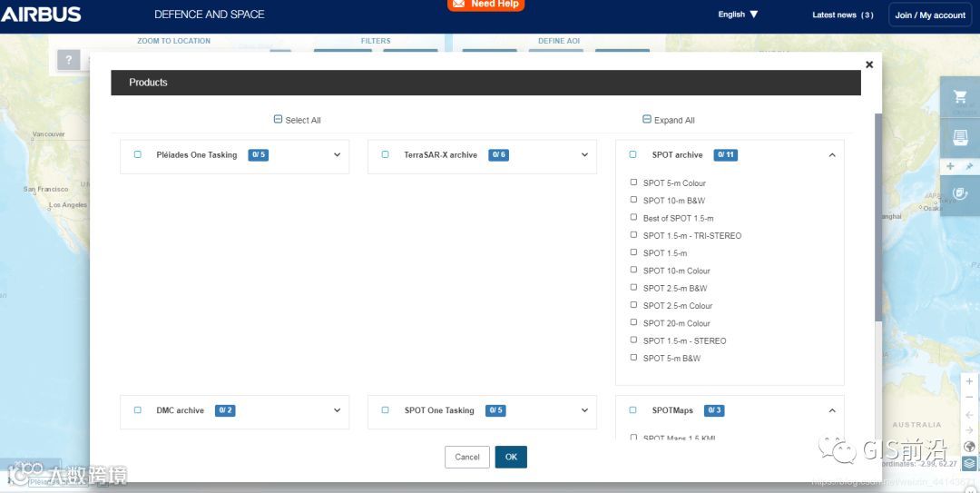980x493 pixels.
Task: Enable SPOT 5-m B&W product
Action: coord(633,358)
